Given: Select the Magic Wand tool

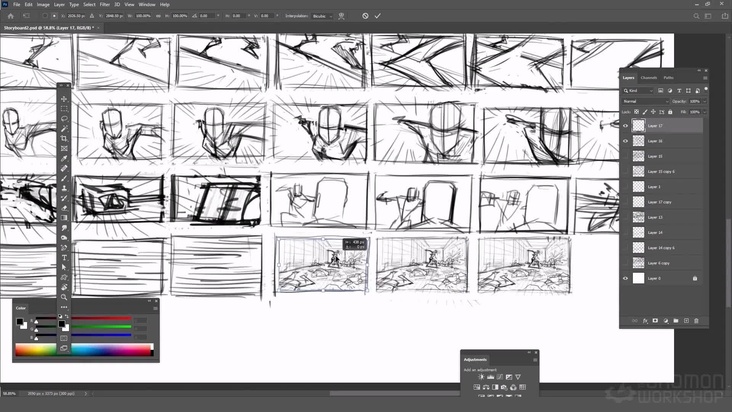Looking at the screenshot, I should [64, 128].
